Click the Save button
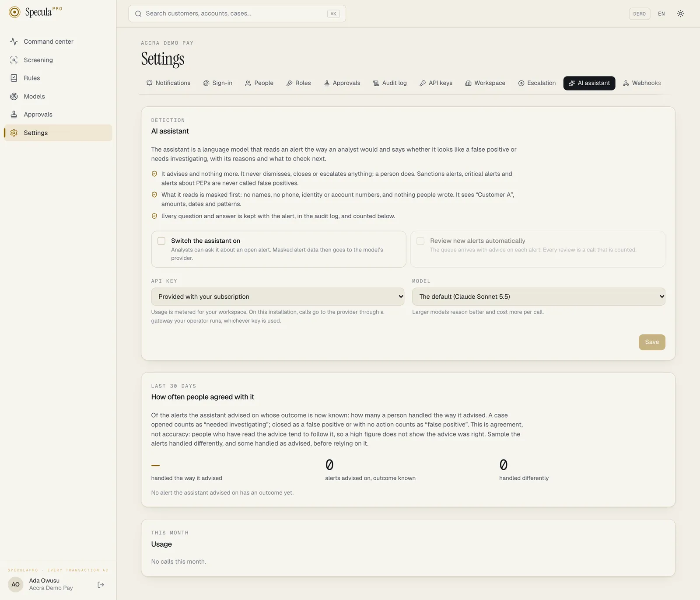The height and width of the screenshot is (600, 700). coord(652,342)
